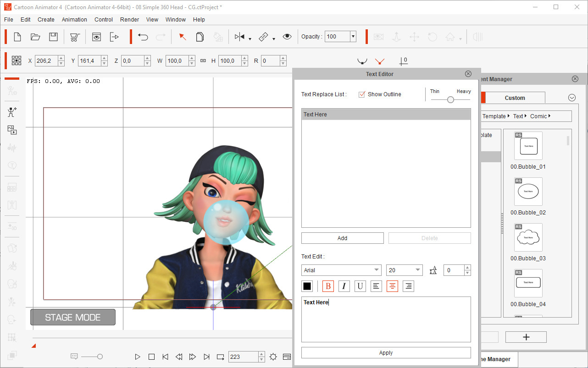
Task: Open the timeline settings sun icon
Action: (273, 357)
